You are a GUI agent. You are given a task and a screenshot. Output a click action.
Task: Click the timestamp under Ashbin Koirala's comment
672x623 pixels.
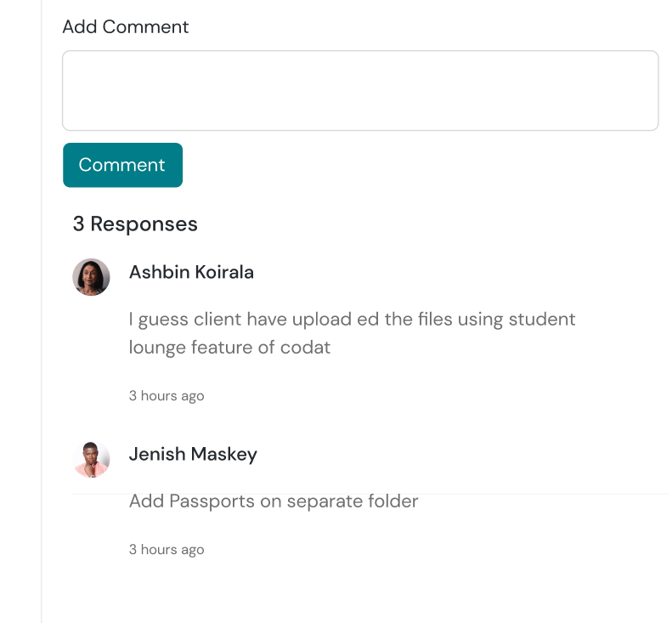click(167, 396)
